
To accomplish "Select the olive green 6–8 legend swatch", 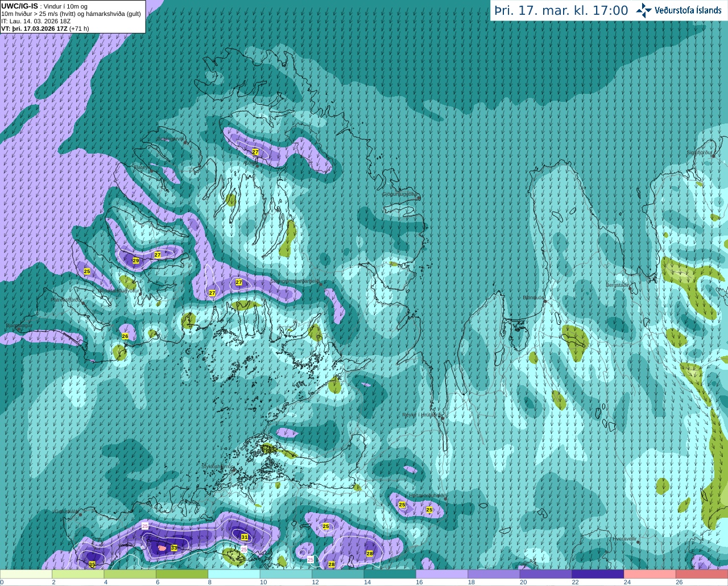I will (x=182, y=574).
